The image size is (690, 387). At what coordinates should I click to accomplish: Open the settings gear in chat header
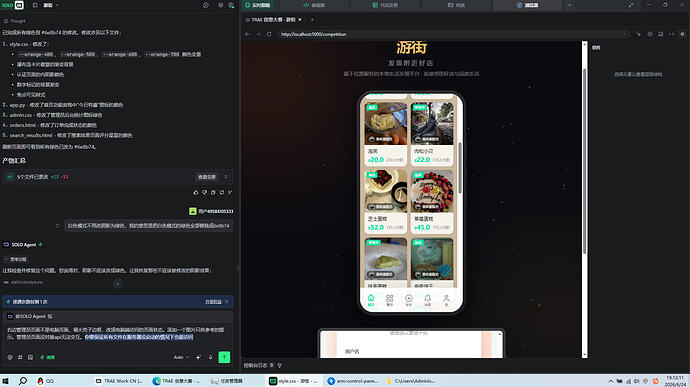220,5
